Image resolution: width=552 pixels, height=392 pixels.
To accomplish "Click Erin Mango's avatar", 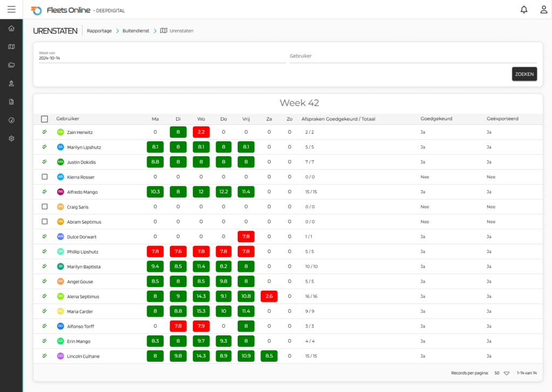I will click(x=60, y=341).
